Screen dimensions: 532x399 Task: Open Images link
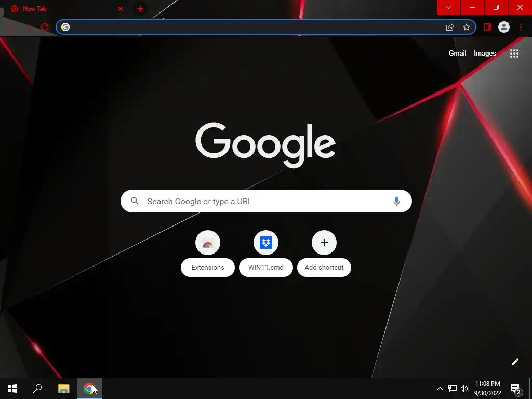[x=485, y=54]
